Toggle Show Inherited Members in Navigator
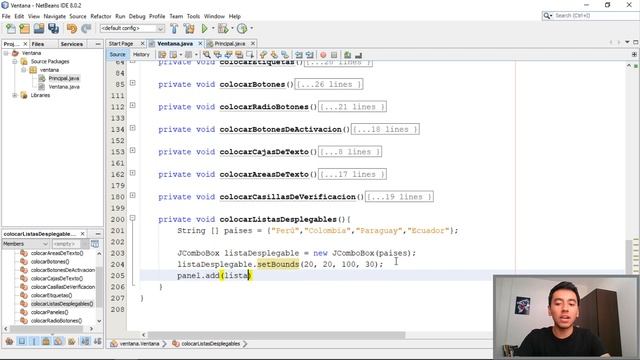This screenshot has height=360, width=640. click(9, 341)
